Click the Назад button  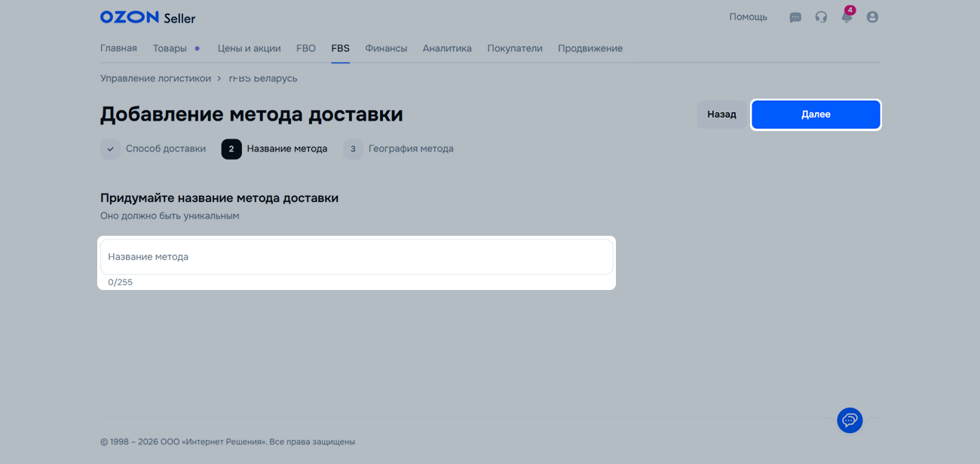[721, 114]
